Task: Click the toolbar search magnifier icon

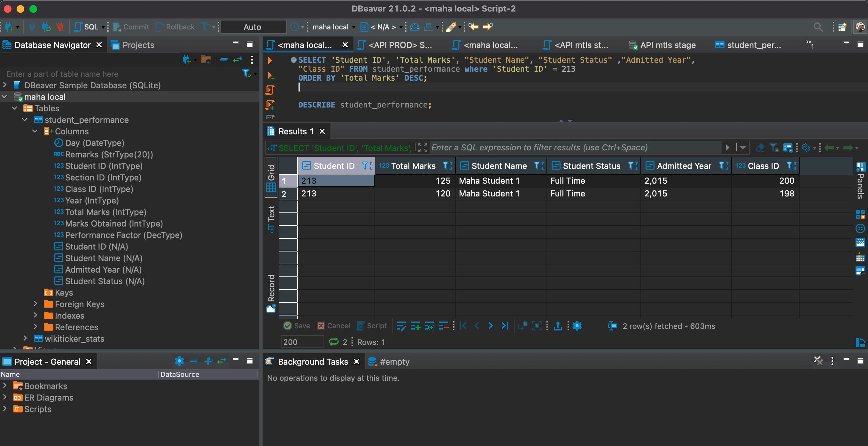Action: tap(818, 27)
